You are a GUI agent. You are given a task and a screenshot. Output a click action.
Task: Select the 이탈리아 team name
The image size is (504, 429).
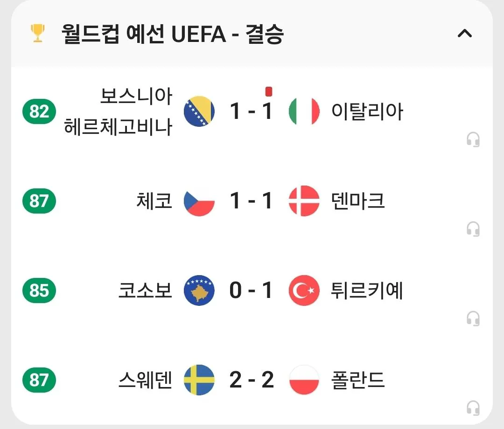pos(367,111)
